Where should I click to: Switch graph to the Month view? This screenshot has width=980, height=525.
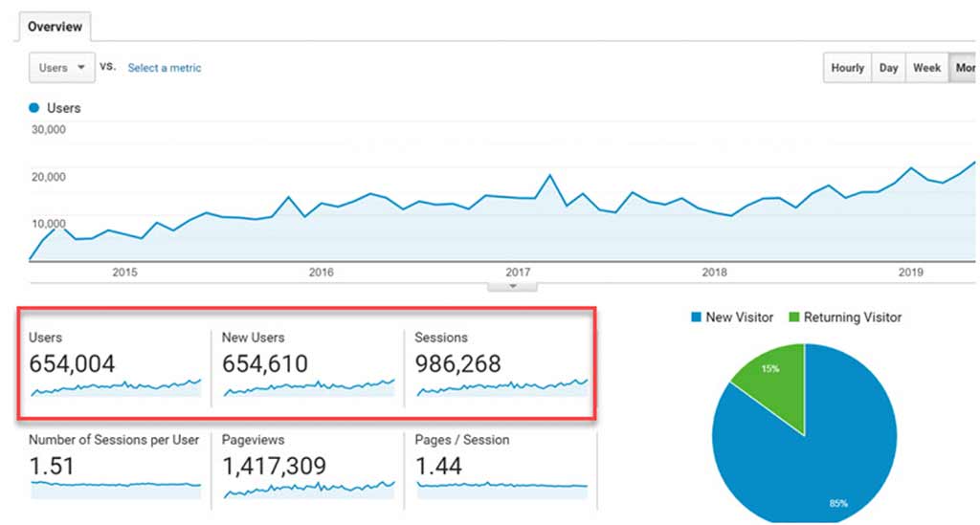964,68
